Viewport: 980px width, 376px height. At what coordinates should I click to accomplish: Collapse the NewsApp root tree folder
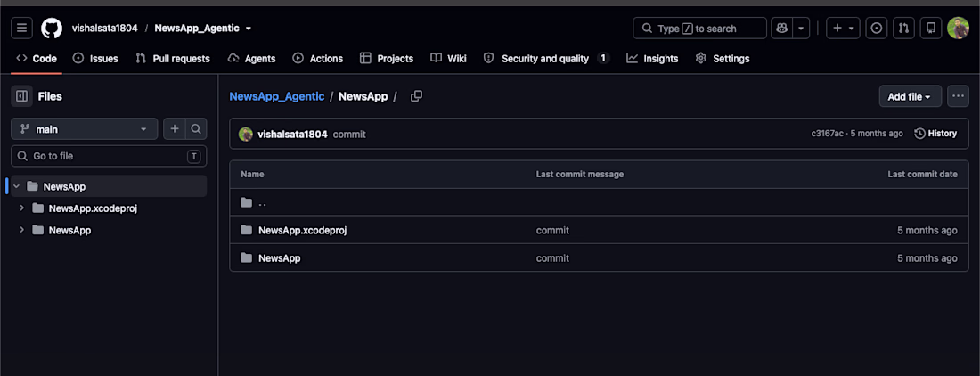[x=16, y=187]
